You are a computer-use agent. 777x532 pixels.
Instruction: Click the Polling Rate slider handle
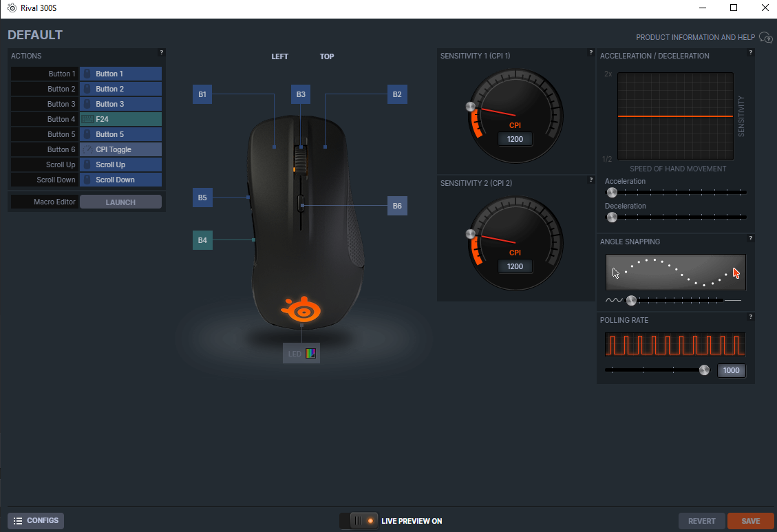point(704,370)
